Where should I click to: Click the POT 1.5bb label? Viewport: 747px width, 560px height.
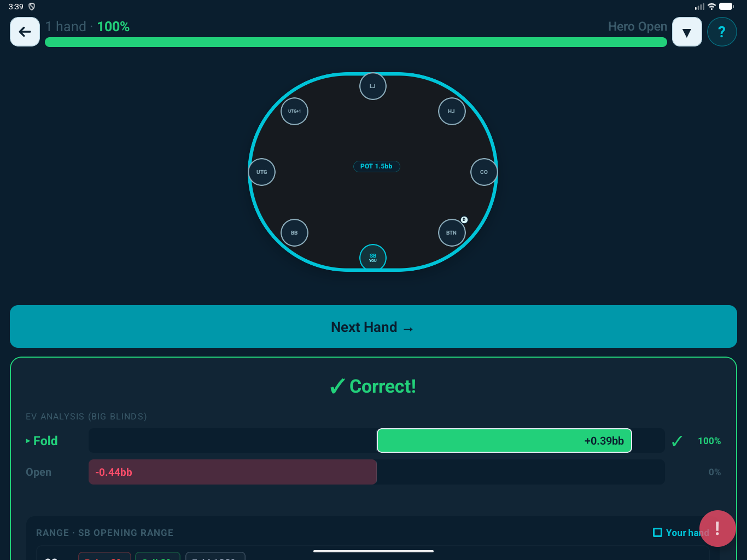coord(376,166)
